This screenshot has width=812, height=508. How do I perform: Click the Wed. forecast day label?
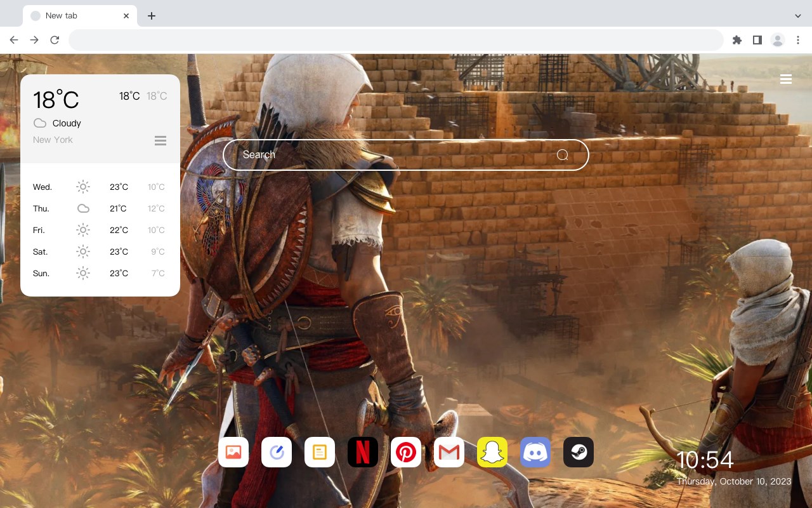coord(43,187)
